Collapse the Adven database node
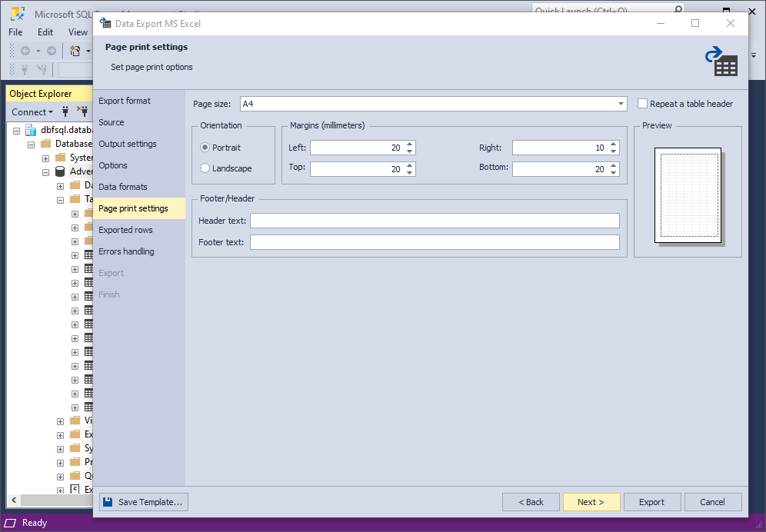 click(x=46, y=172)
